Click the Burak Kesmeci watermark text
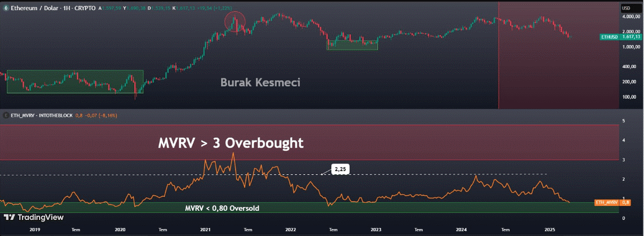This screenshot has height=236, width=644. click(x=260, y=83)
